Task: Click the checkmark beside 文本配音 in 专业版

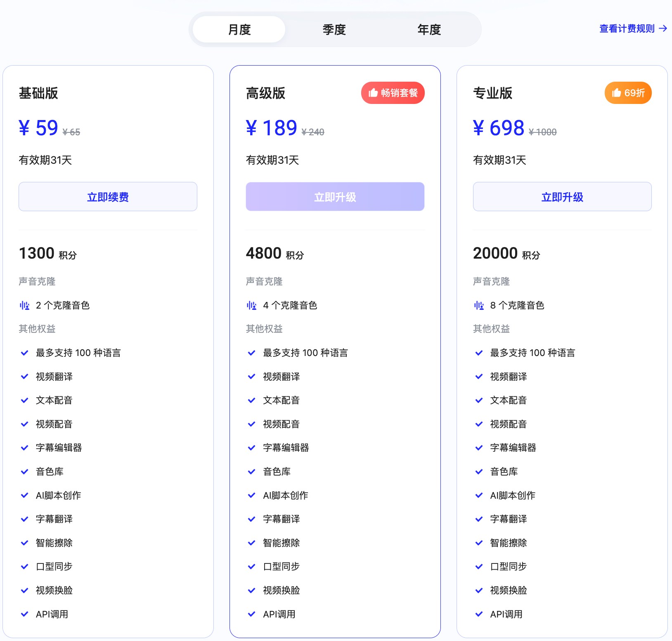Action: [479, 401]
